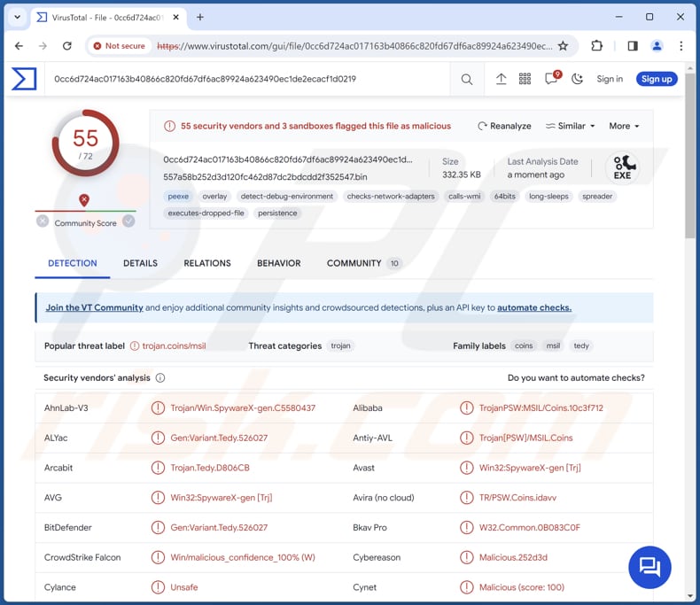
Task: Open the tab search dropdown arrow
Action: point(17,17)
